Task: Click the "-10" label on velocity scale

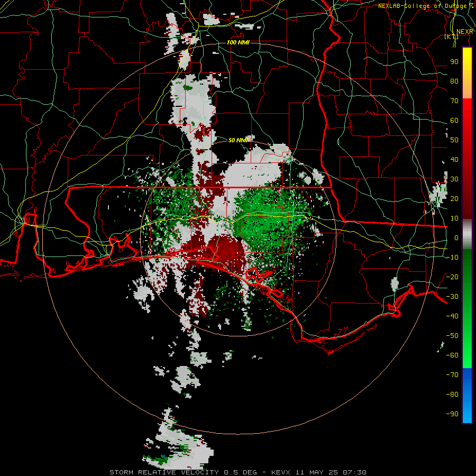Action: point(452,258)
